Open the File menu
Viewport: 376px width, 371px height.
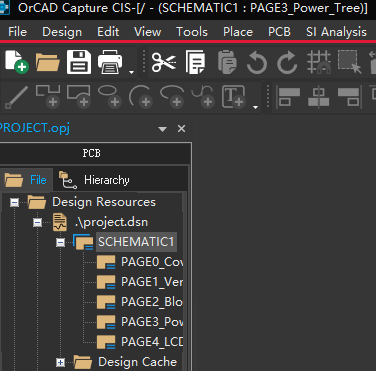(x=17, y=32)
